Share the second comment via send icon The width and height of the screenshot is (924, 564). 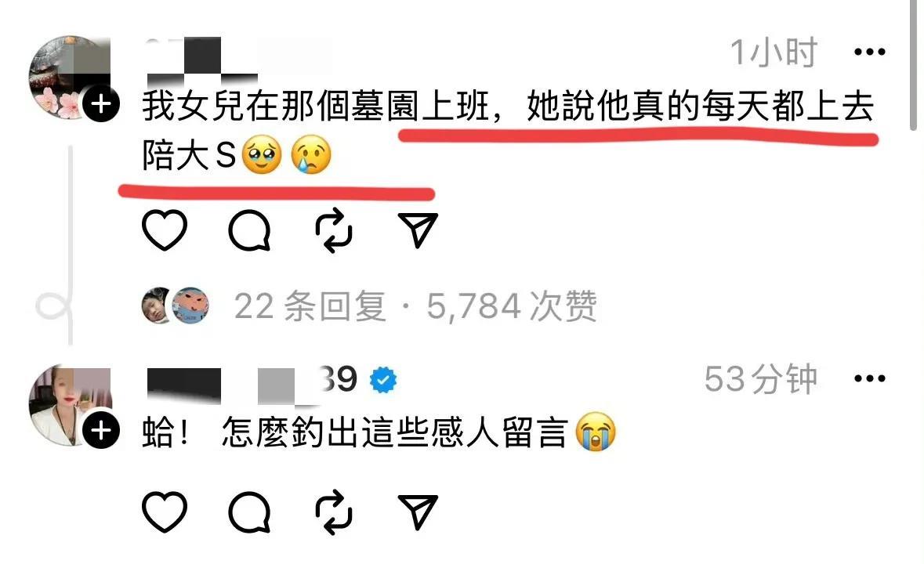[x=418, y=512]
